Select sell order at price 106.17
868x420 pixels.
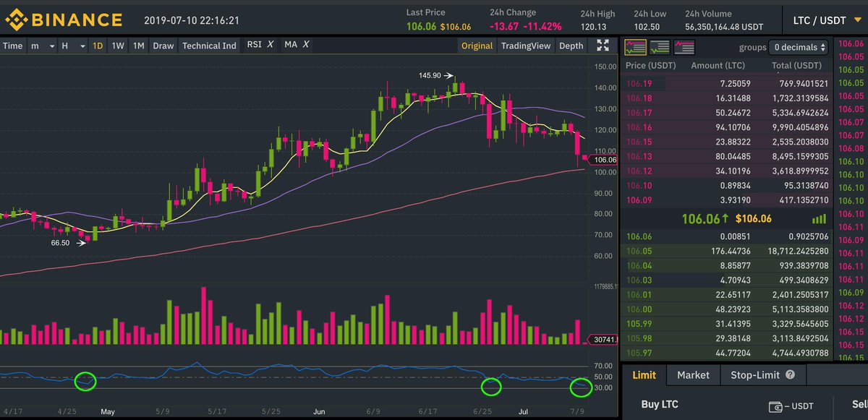(x=727, y=112)
